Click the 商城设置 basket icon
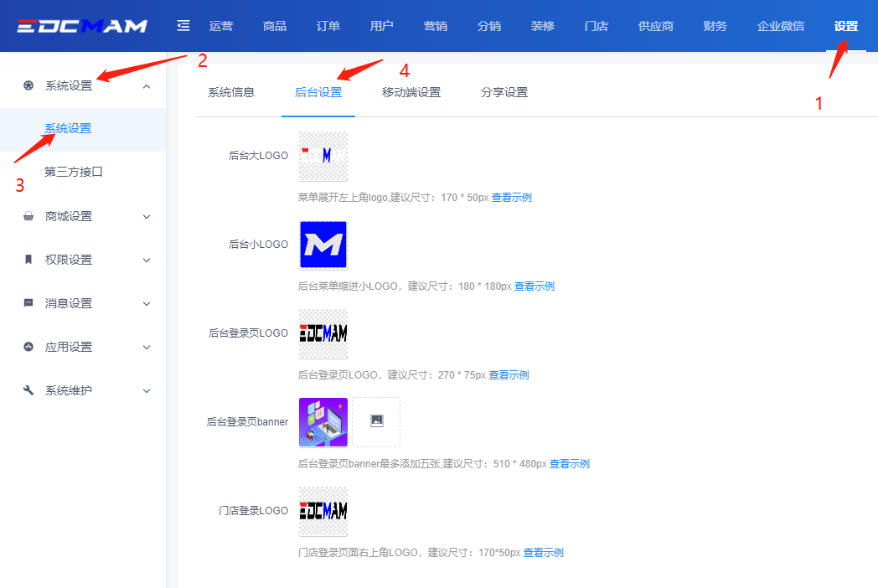Viewport: 878px width, 588px height. coord(28,216)
